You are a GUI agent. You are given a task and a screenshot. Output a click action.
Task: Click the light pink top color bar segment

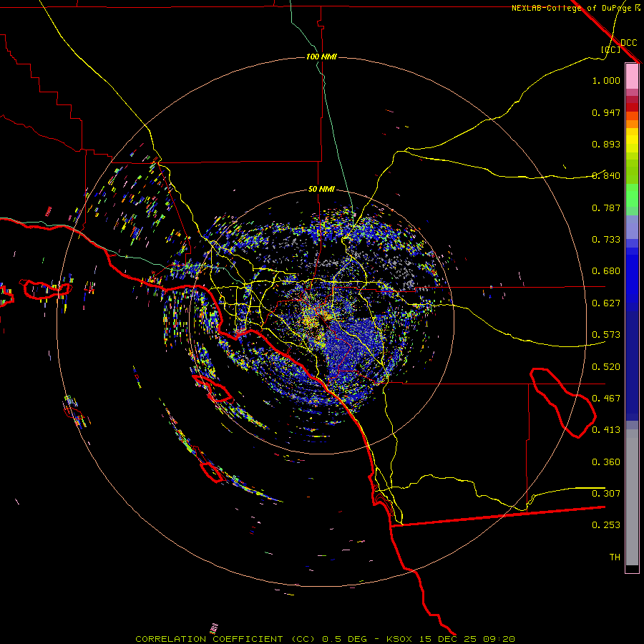coord(632,77)
